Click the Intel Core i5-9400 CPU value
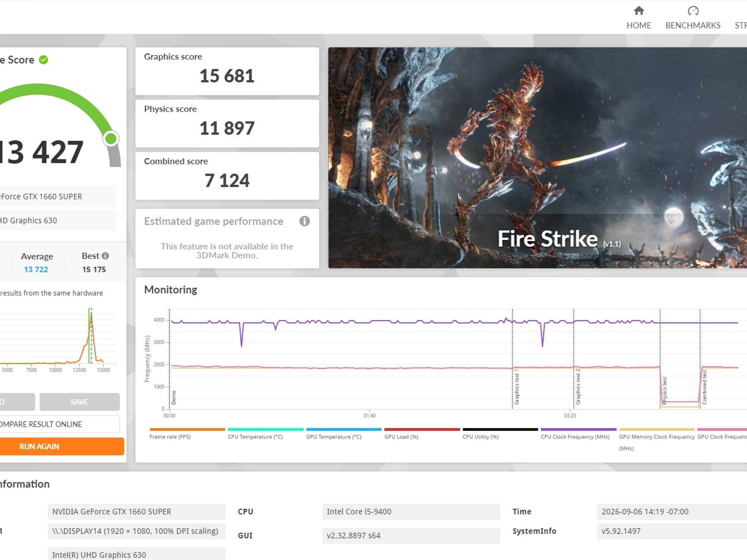The width and height of the screenshot is (747, 560). (411, 512)
